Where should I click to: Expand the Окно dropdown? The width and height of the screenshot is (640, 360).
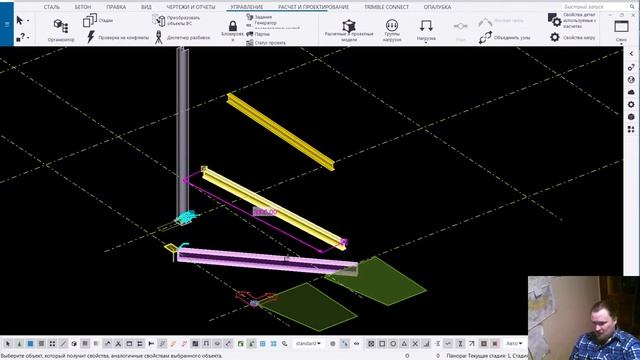(x=621, y=44)
